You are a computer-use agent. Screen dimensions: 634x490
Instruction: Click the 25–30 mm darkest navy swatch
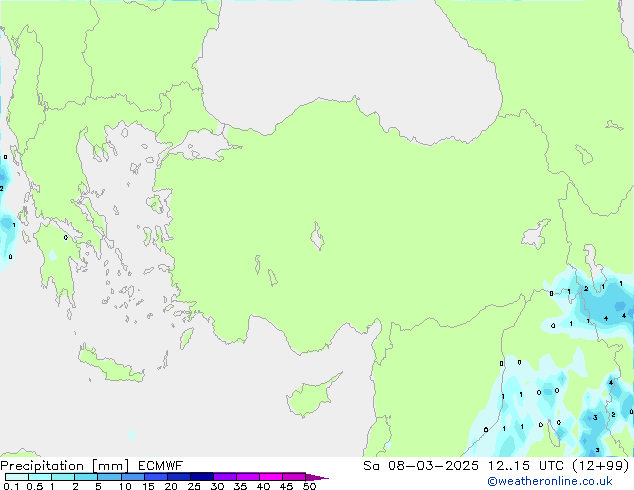[202, 477]
